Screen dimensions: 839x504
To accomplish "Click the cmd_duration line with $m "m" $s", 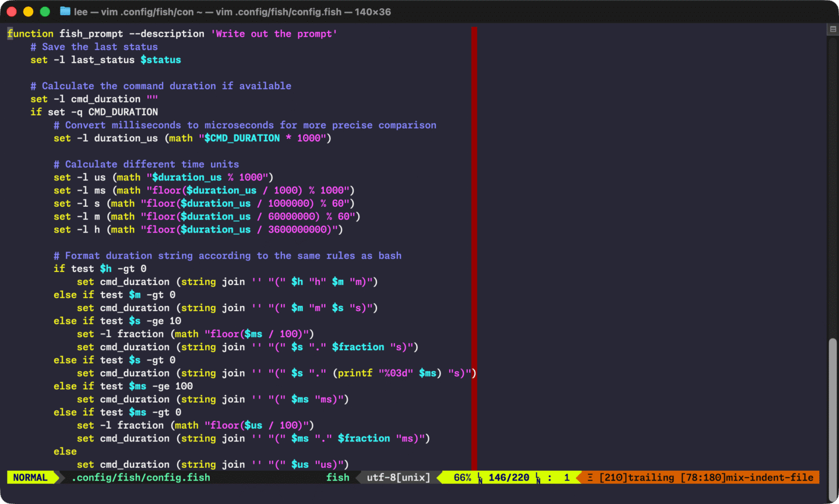I will pos(227,308).
